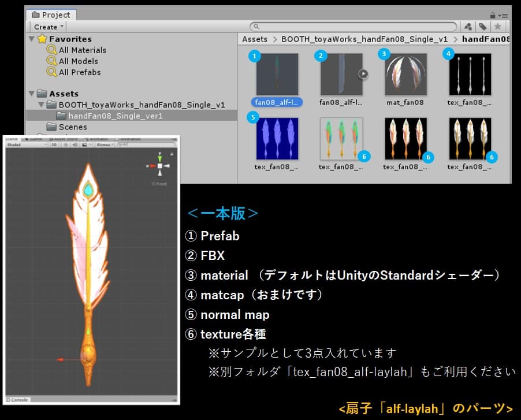
Task: Switch to the Project tab
Action: 51,14
